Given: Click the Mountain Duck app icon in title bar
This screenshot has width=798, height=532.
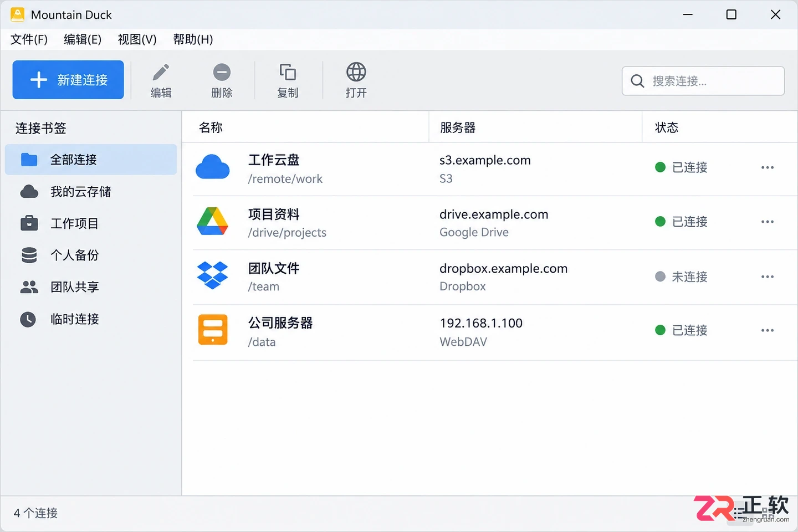Looking at the screenshot, I should 17,14.
